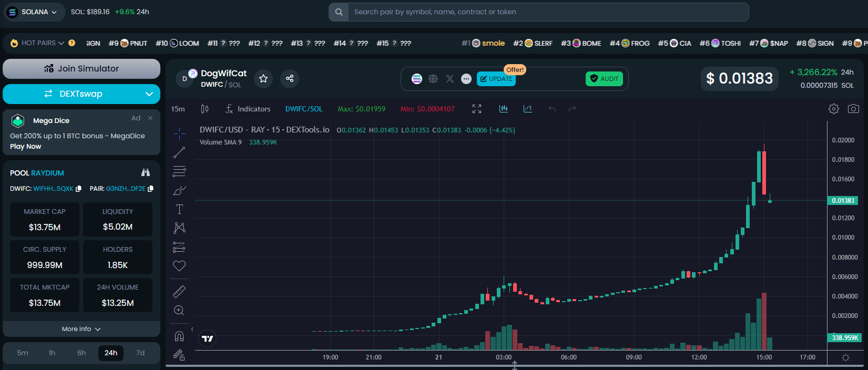
Task: Collapse the left sidebar arrow
Action: pyautogui.click(x=192, y=329)
